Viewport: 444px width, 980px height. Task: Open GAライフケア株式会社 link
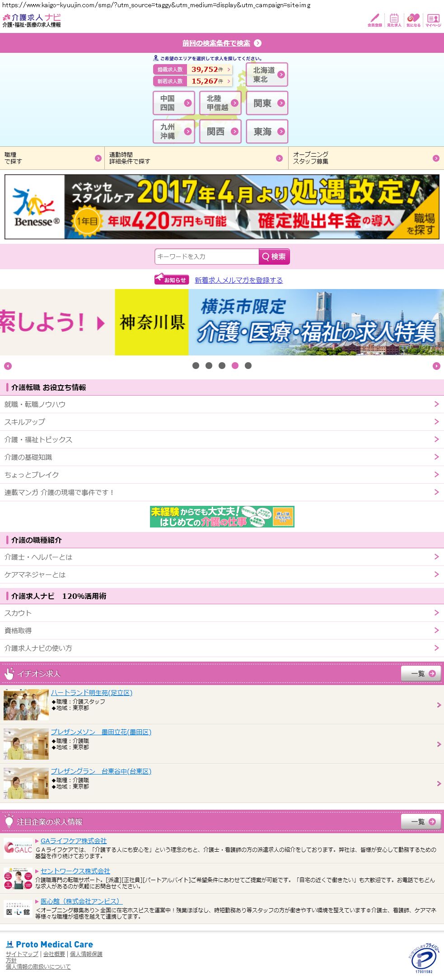coord(74,840)
